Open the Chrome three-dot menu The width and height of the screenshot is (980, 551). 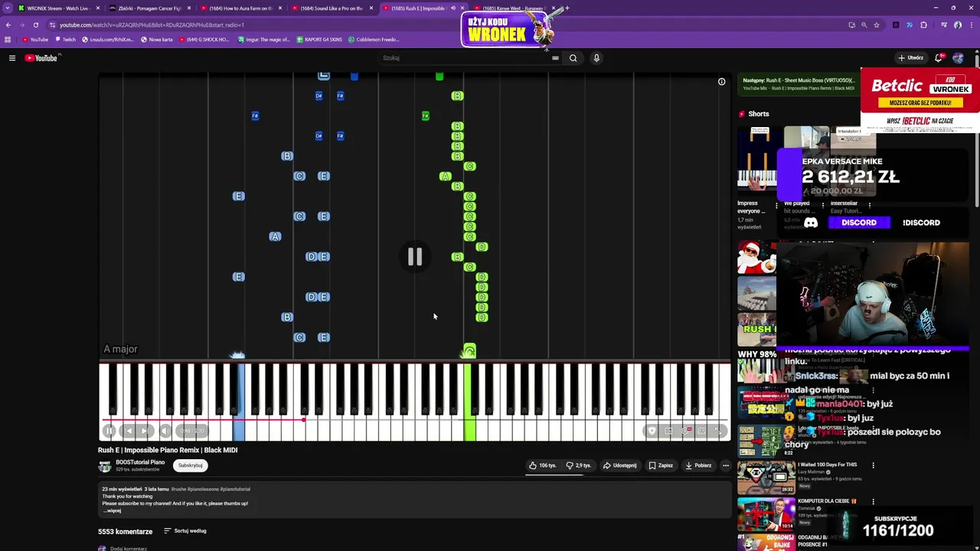(971, 24)
